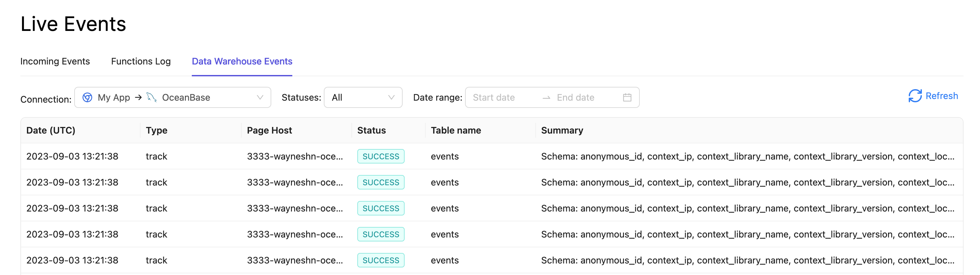
Task: Click the arrow between My App and OceanBase
Action: tap(139, 97)
